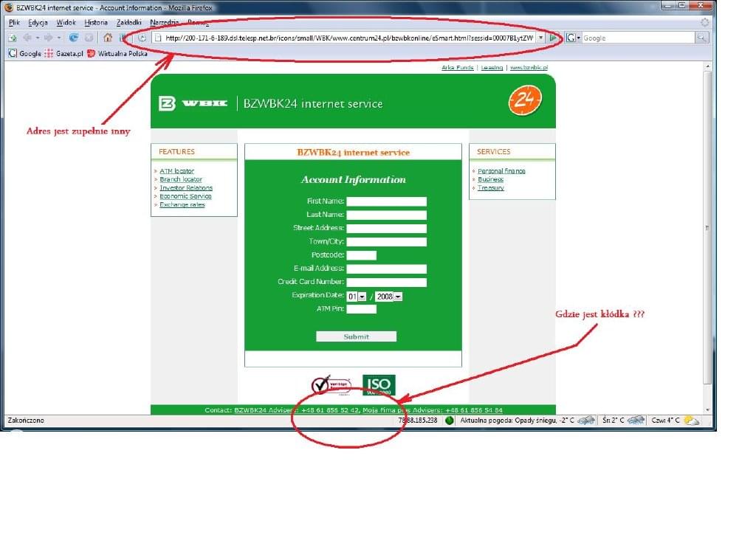Click the search magnifier icon
Screen dimensions: 756x557
point(702,38)
